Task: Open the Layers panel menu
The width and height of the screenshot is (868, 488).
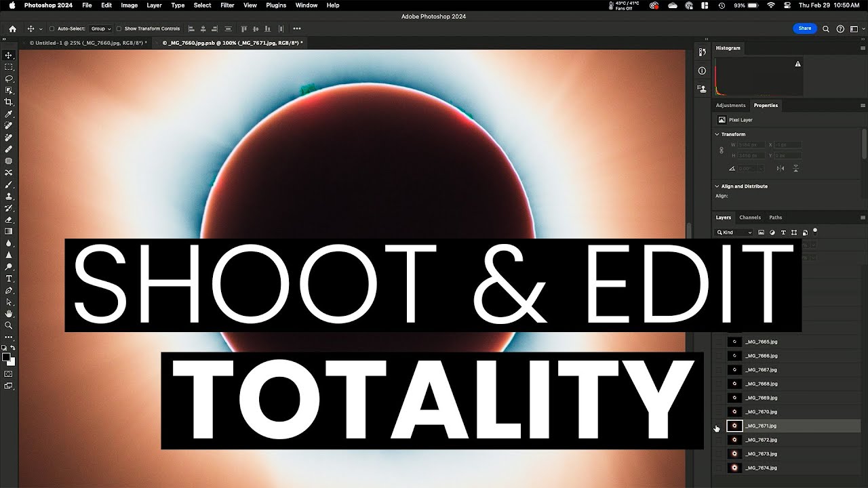Action: (863, 218)
